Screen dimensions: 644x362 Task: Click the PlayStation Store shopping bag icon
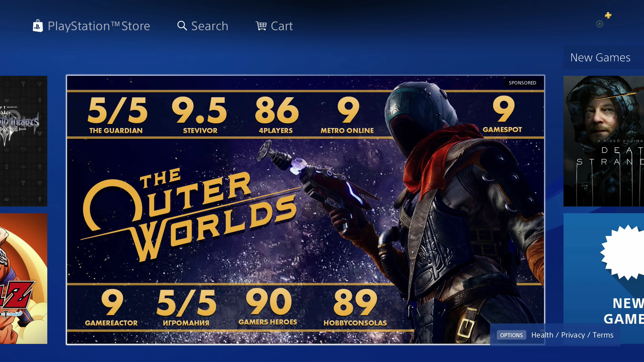(38, 26)
